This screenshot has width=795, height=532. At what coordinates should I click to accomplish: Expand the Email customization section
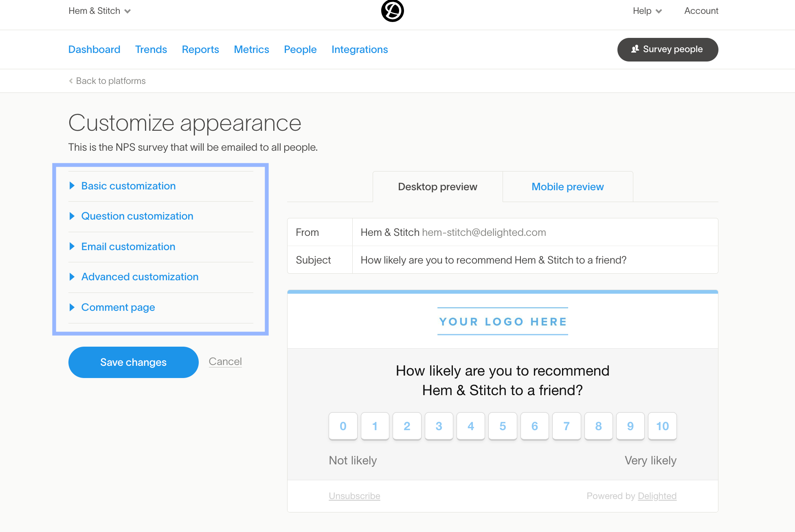pyautogui.click(x=128, y=246)
